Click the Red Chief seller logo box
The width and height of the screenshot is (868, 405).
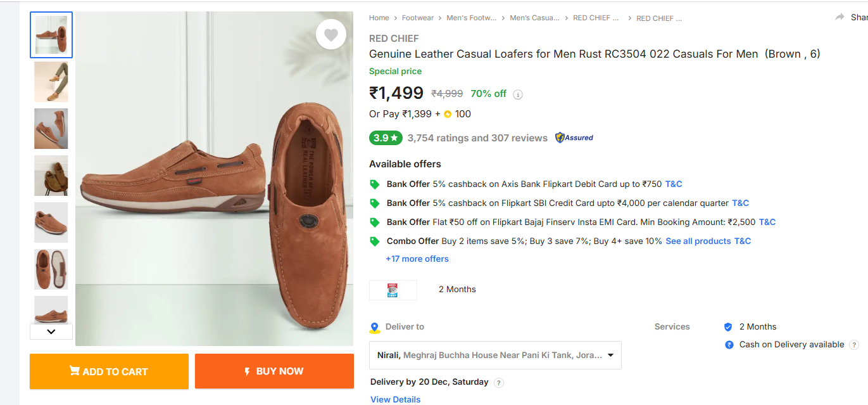click(x=393, y=290)
